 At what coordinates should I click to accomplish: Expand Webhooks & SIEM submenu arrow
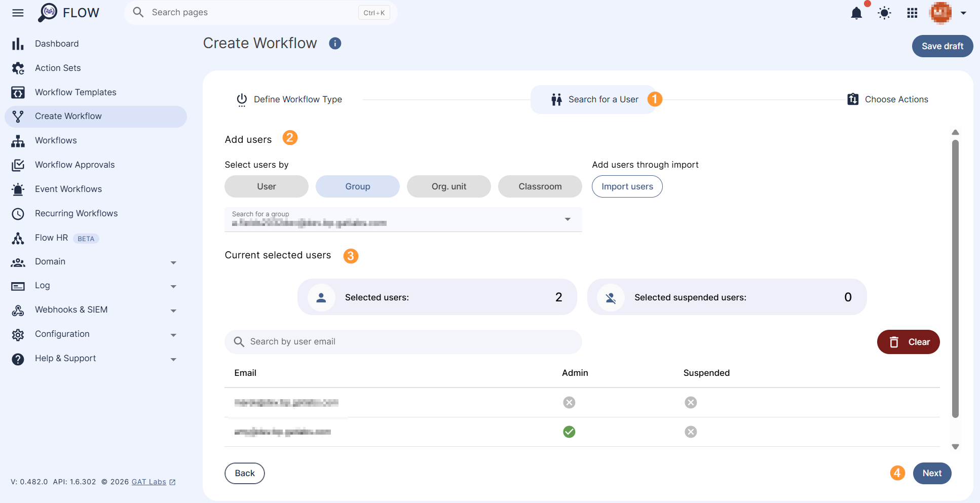click(x=173, y=311)
